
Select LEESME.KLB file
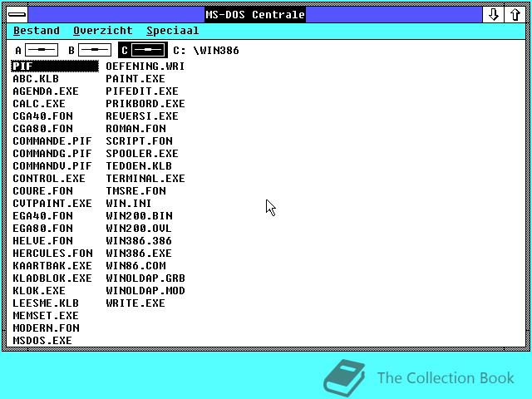point(46,303)
